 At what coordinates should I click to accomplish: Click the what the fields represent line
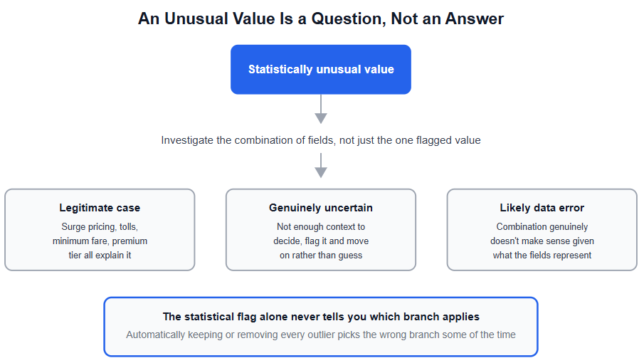(x=542, y=256)
